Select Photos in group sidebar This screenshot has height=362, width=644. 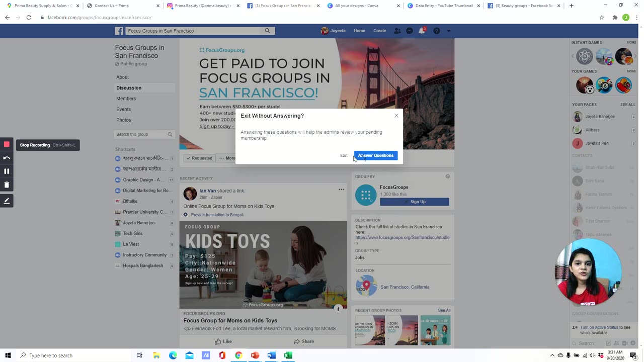point(123,120)
